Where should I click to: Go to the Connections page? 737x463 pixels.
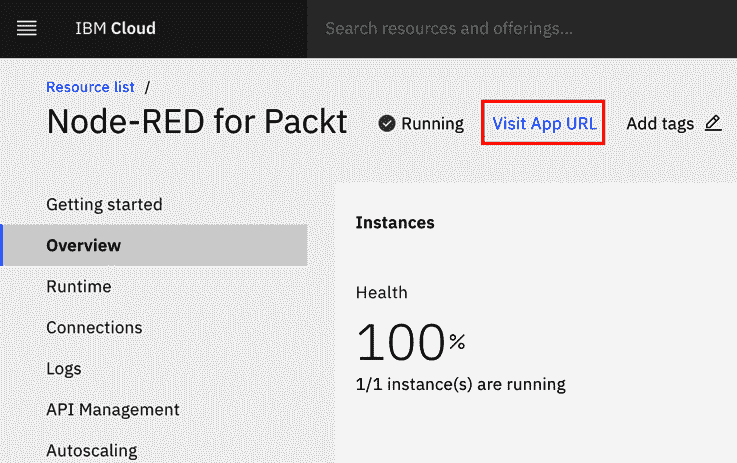pos(94,327)
